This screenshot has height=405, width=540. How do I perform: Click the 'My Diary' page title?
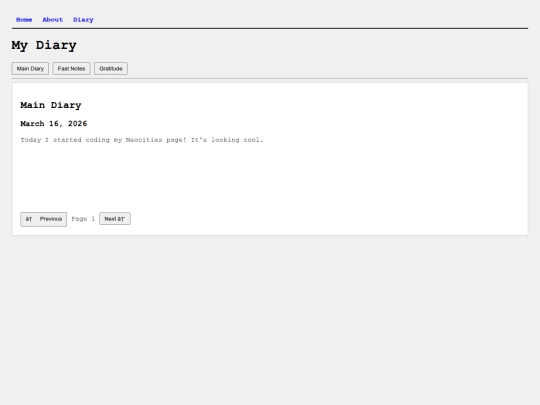[44, 45]
